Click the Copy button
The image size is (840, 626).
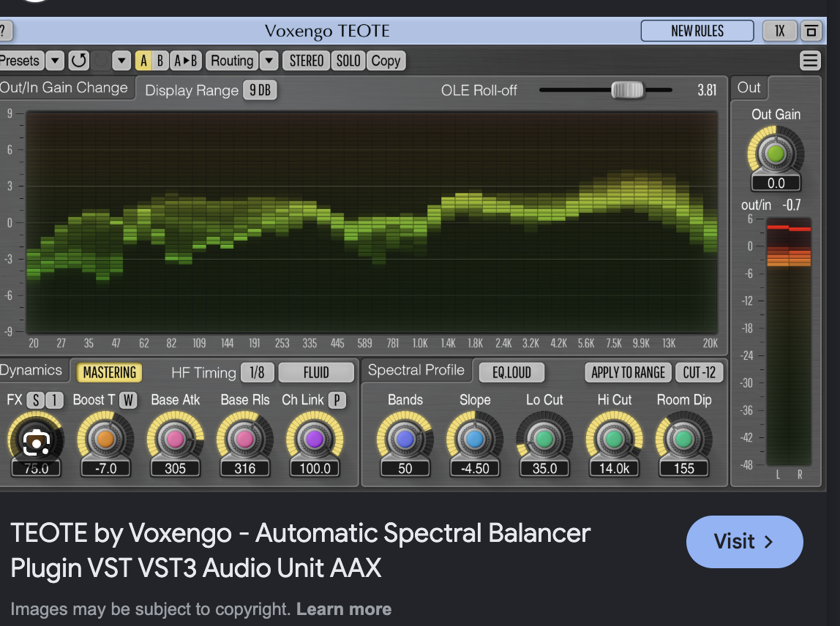pos(386,61)
